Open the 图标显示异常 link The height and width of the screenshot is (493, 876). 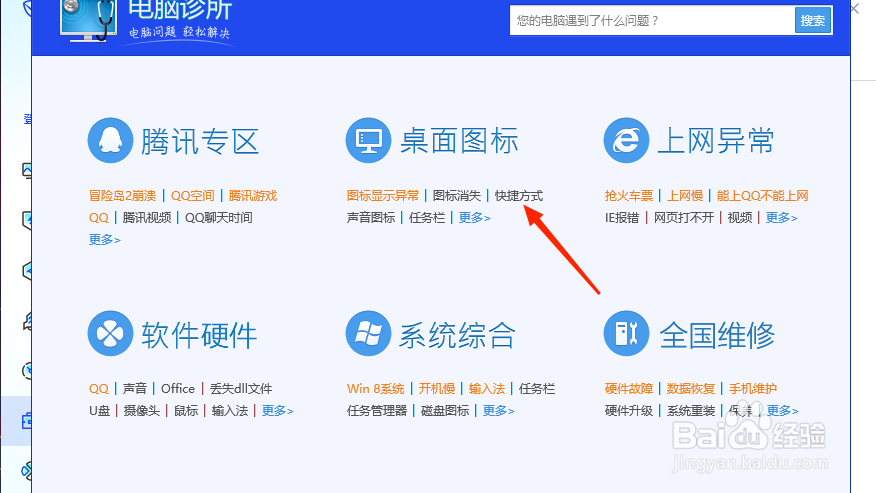(x=383, y=196)
